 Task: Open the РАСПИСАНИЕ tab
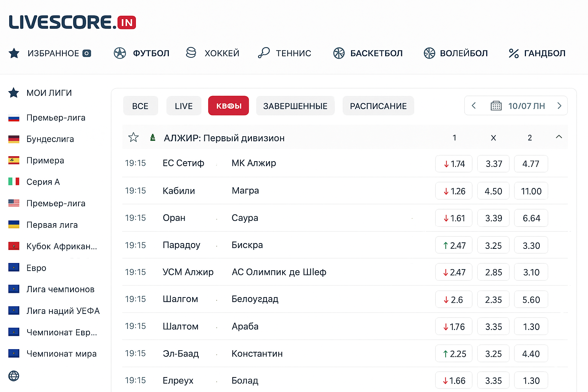point(378,106)
